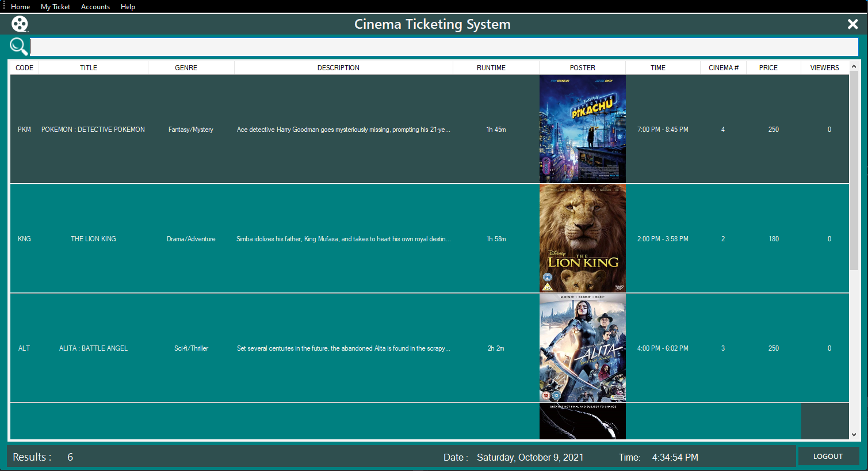Sort by the TITLE column header
Image resolution: width=868 pixels, height=471 pixels.
(89, 68)
